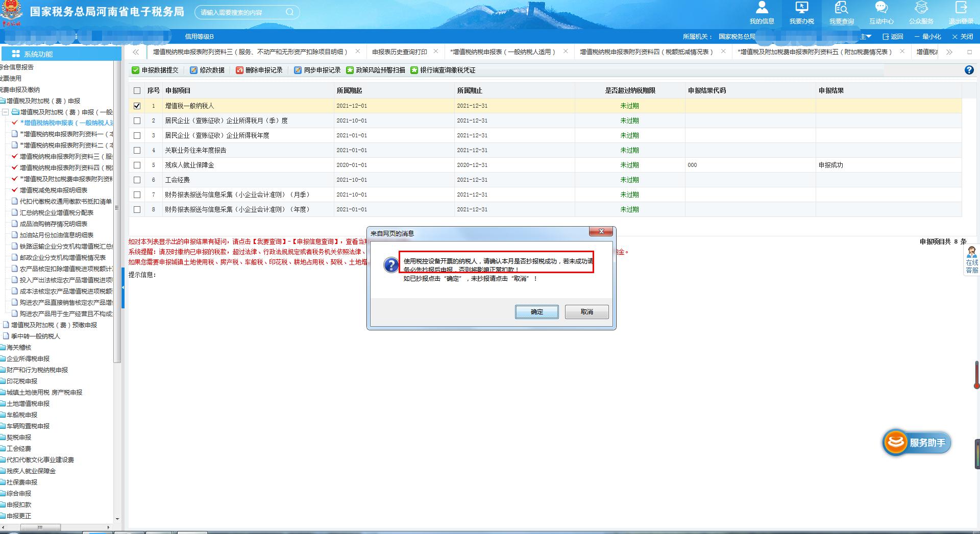The height and width of the screenshot is (534, 980).
Task: Collapse the left panel splitter handle
Action: (x=123, y=287)
